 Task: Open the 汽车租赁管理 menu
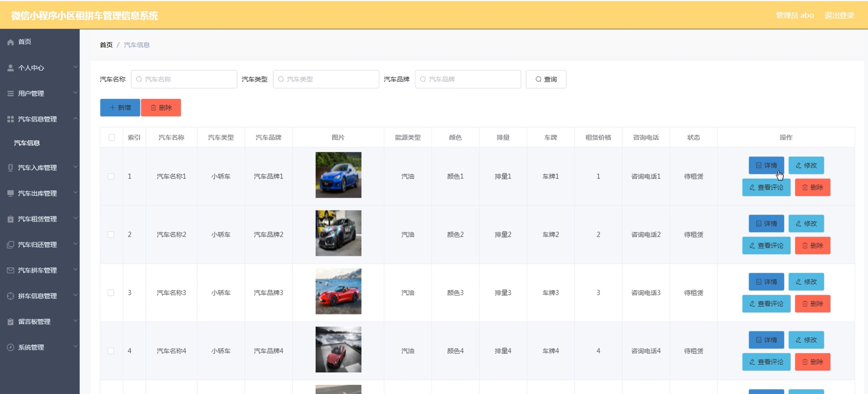38,219
